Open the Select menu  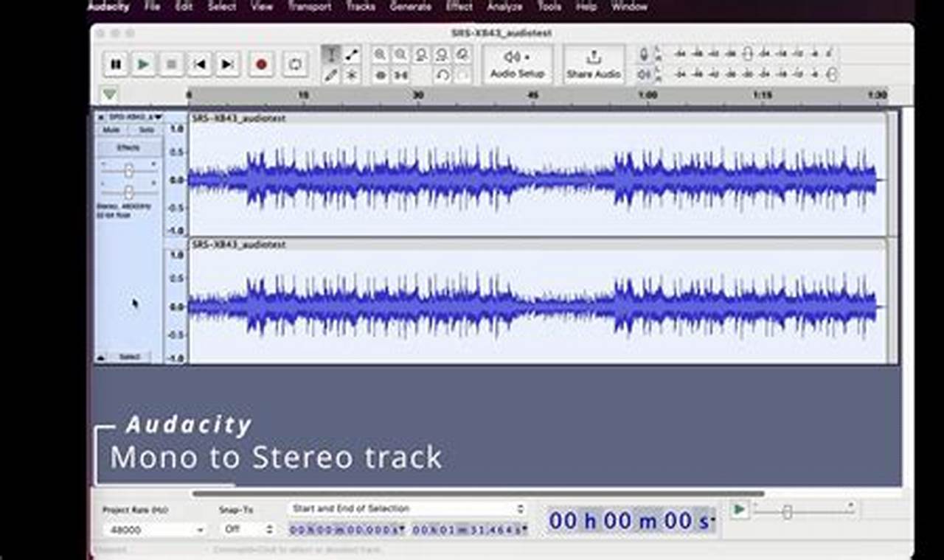tap(222, 7)
